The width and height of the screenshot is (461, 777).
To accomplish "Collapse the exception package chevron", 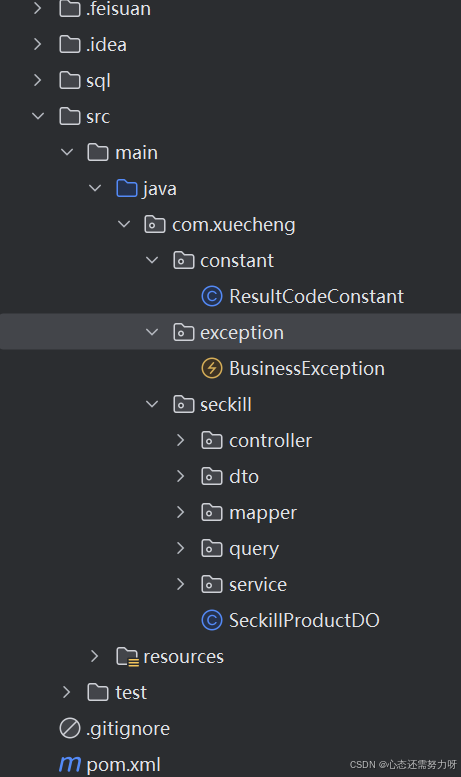I will (152, 333).
